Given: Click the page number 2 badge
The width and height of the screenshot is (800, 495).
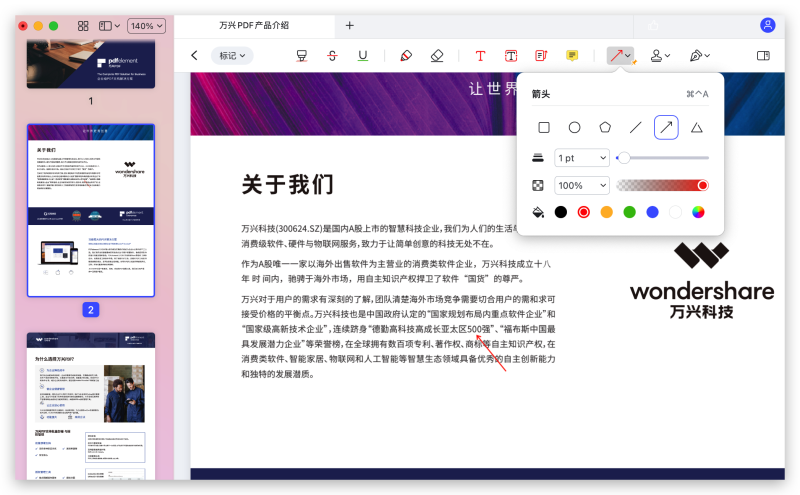Looking at the screenshot, I should coord(91,310).
